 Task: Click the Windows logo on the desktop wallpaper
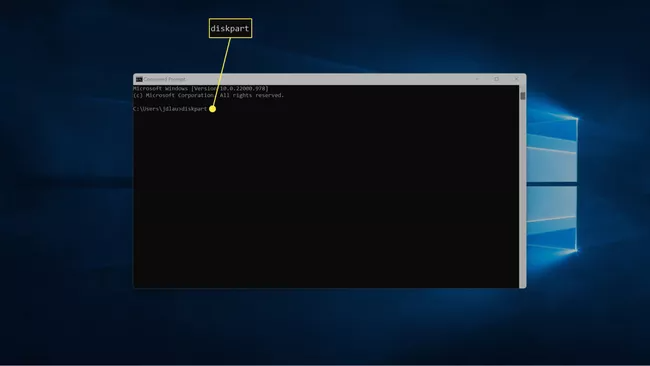[552, 185]
